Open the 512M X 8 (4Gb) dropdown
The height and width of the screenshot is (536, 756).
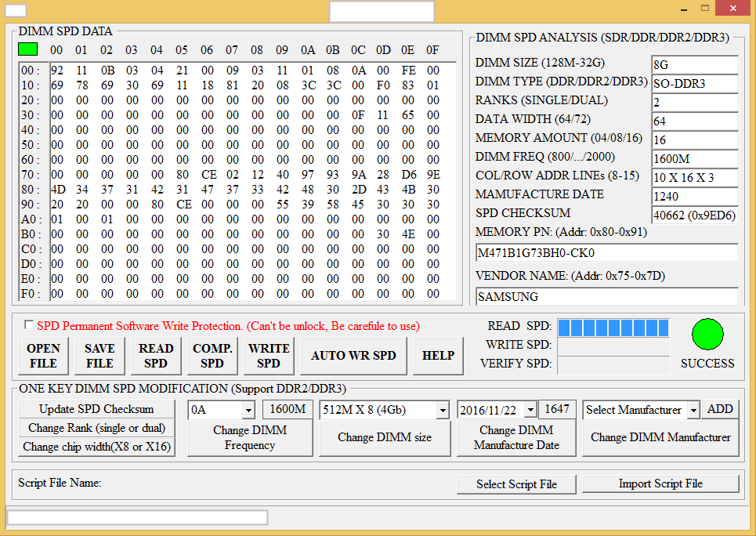(443, 410)
